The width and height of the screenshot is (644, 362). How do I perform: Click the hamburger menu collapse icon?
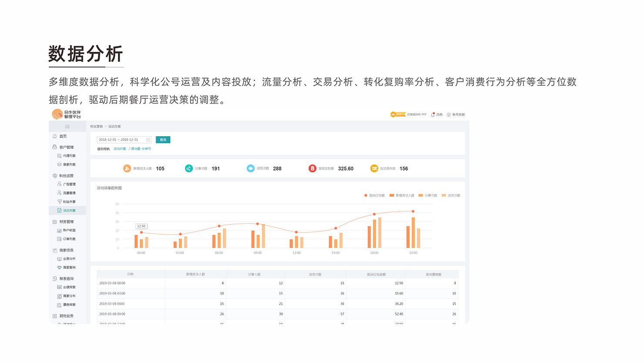click(67, 127)
